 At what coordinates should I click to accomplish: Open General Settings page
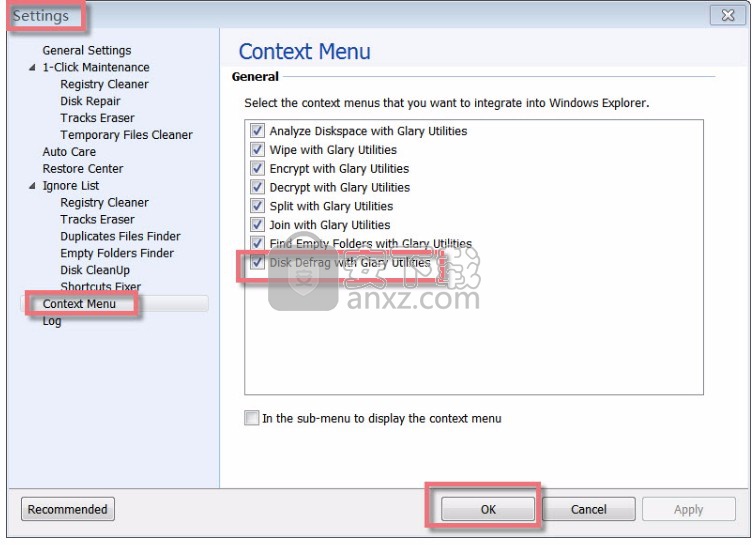(x=87, y=50)
